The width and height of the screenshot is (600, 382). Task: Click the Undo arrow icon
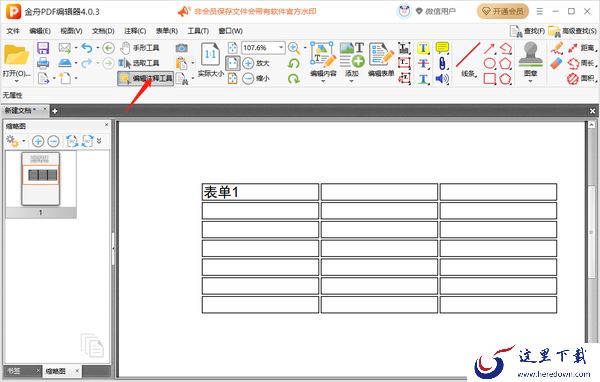pos(87,48)
